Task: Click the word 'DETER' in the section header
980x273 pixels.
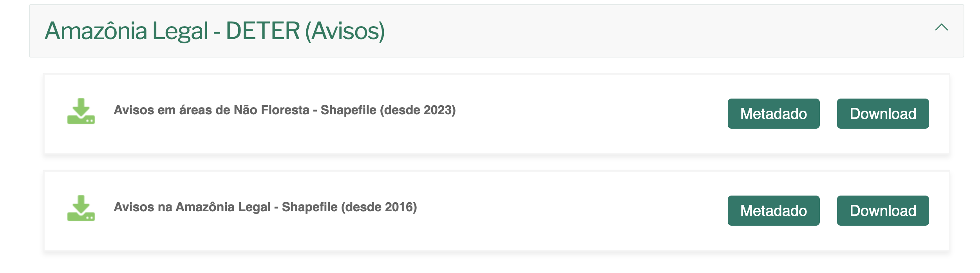Action: [263, 31]
